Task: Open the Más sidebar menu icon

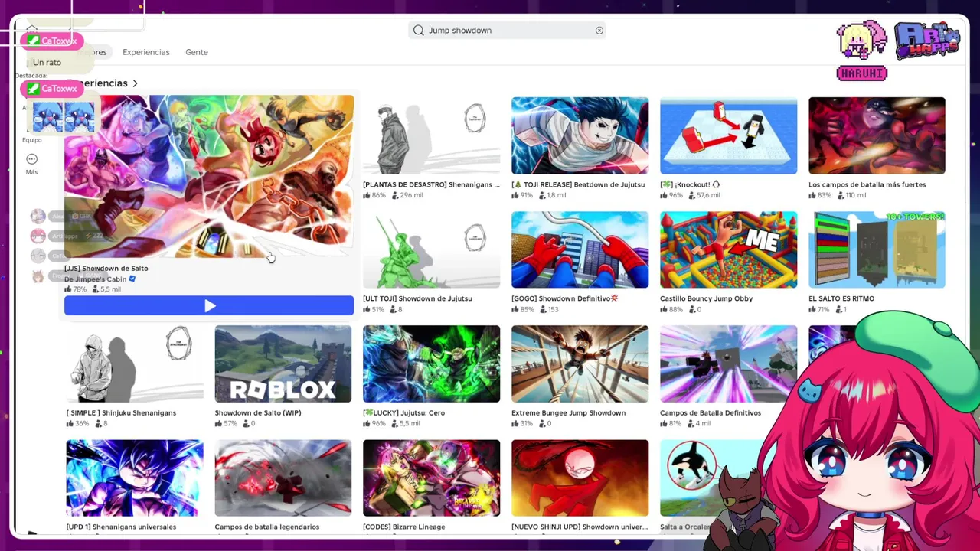Action: (31, 159)
